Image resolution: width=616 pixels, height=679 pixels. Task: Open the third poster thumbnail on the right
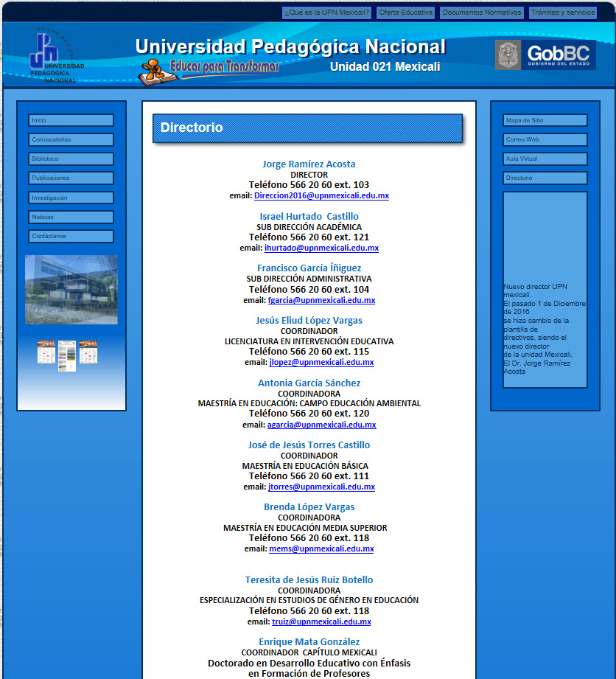click(x=88, y=352)
